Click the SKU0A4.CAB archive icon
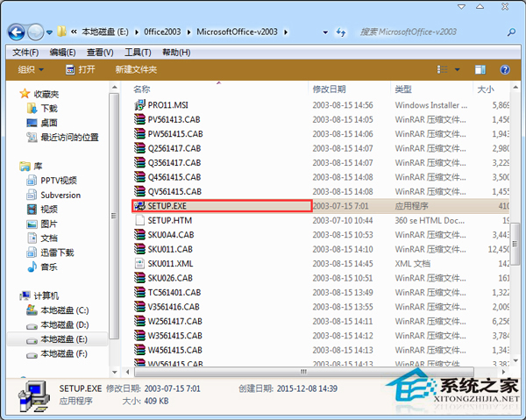This screenshot has width=526, height=420. 139,234
